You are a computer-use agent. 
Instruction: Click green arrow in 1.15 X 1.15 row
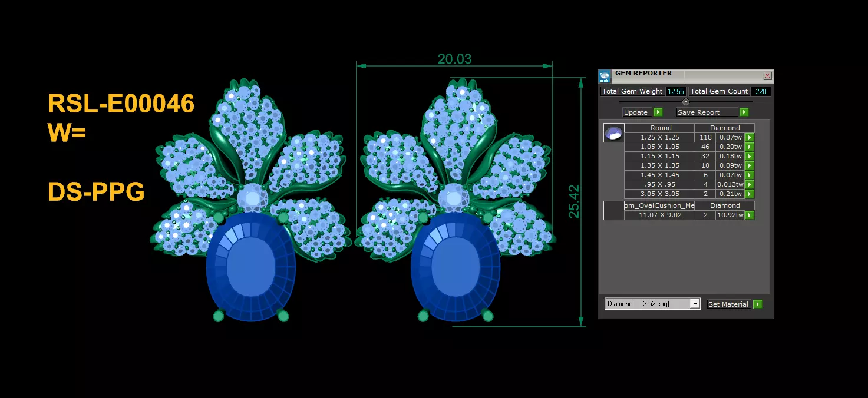pos(750,156)
